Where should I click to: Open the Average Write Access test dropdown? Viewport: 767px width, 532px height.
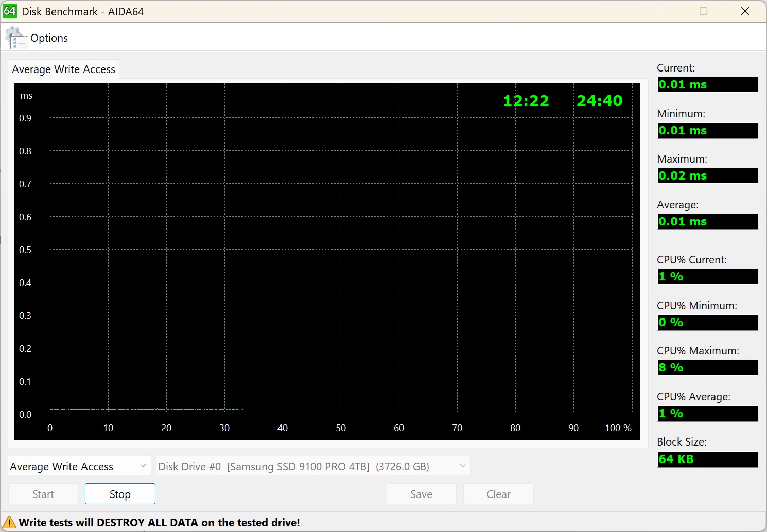(x=80, y=466)
